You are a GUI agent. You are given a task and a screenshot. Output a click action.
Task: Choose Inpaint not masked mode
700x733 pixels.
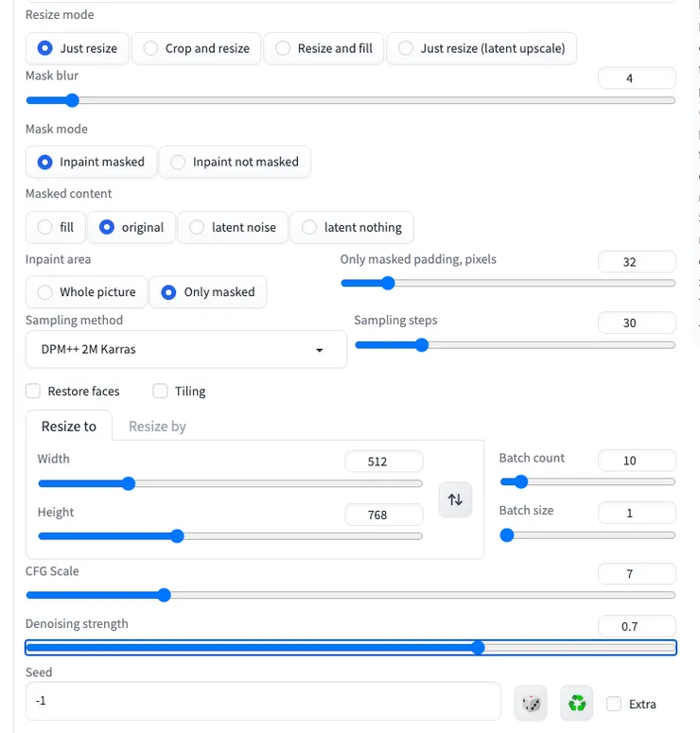pyautogui.click(x=234, y=162)
